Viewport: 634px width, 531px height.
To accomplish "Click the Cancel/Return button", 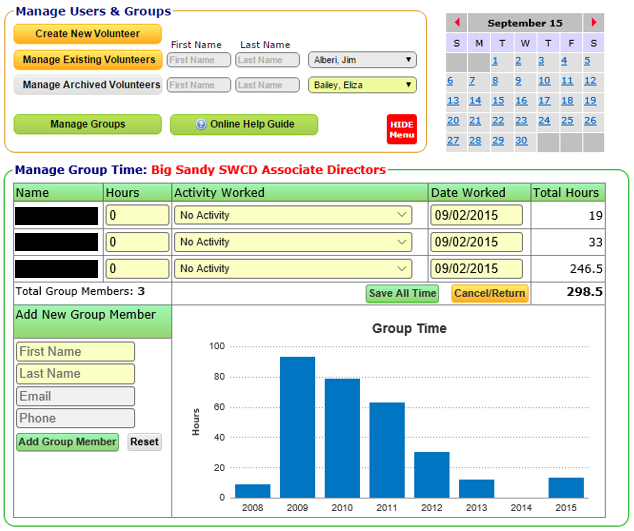I will pyautogui.click(x=489, y=293).
